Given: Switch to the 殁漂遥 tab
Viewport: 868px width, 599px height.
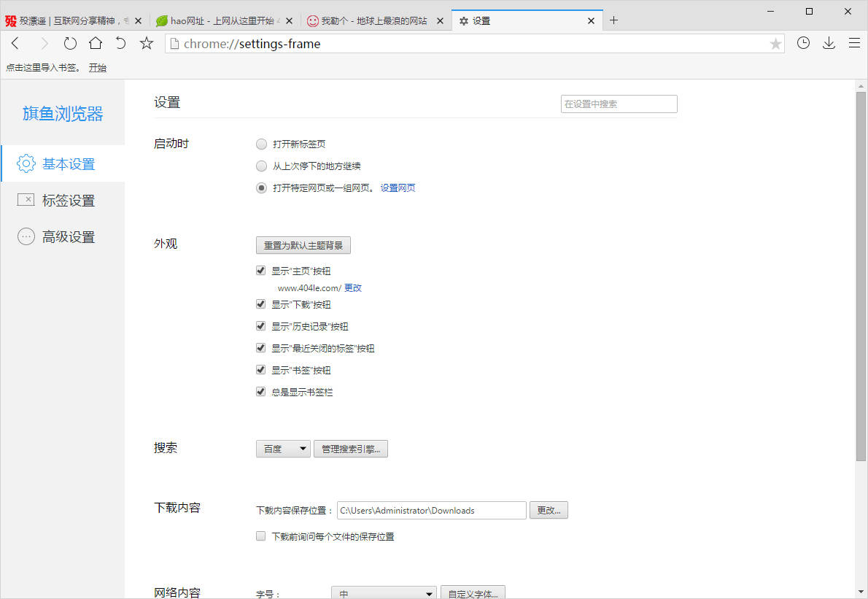Looking at the screenshot, I should 74,20.
